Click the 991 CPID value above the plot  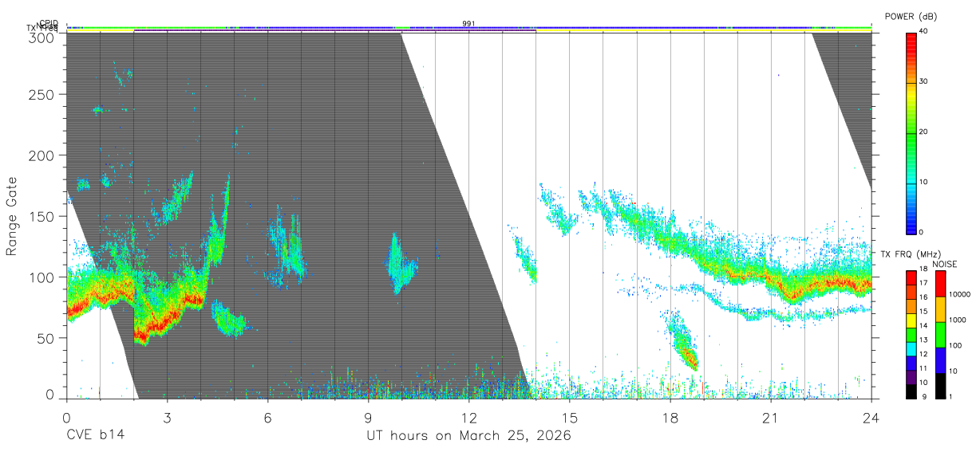[x=468, y=24]
